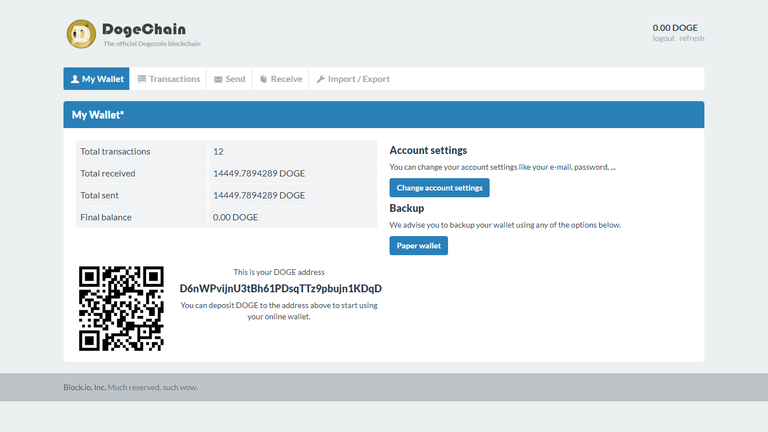Click the Total sent amount 14449.7894289 DOGE
Viewport: 768px width, 432px height.
pyautogui.click(x=259, y=195)
